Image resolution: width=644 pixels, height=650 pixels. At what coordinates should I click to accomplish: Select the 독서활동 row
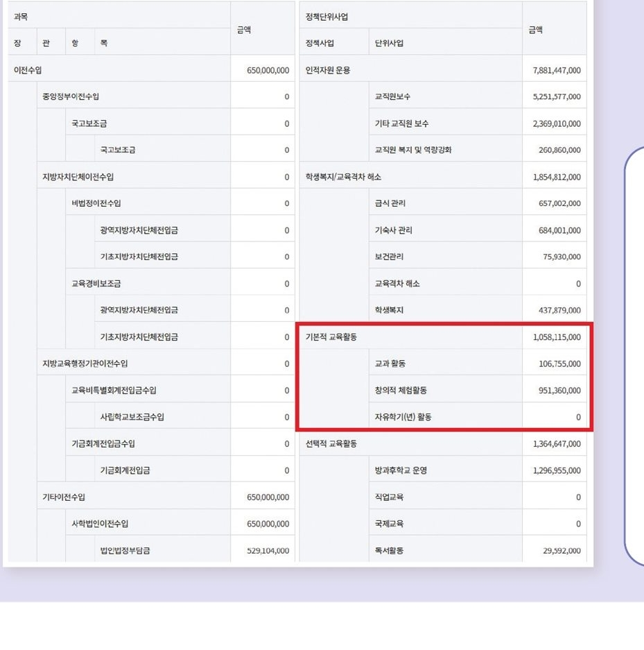coord(389,551)
